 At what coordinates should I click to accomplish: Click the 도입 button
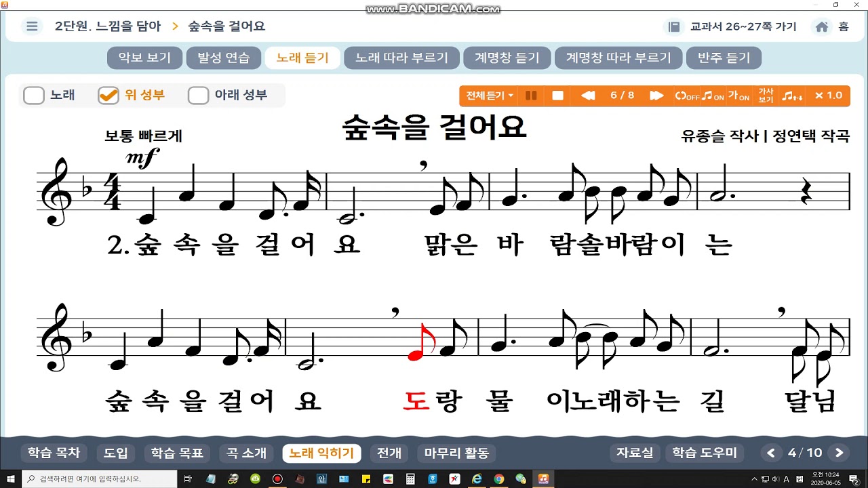pyautogui.click(x=115, y=453)
